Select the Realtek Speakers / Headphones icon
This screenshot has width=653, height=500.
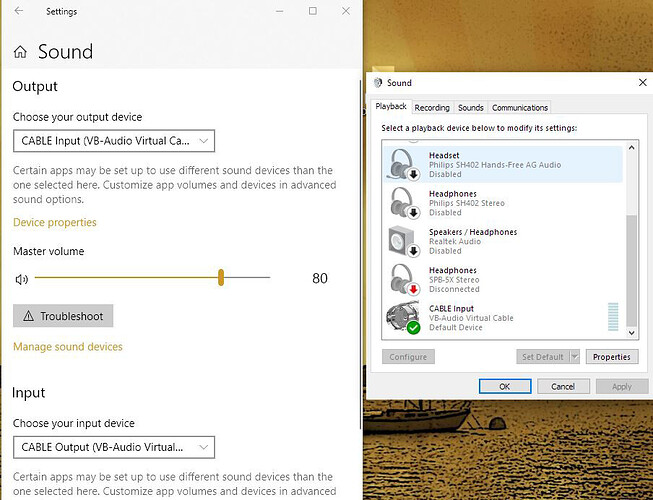(x=403, y=241)
